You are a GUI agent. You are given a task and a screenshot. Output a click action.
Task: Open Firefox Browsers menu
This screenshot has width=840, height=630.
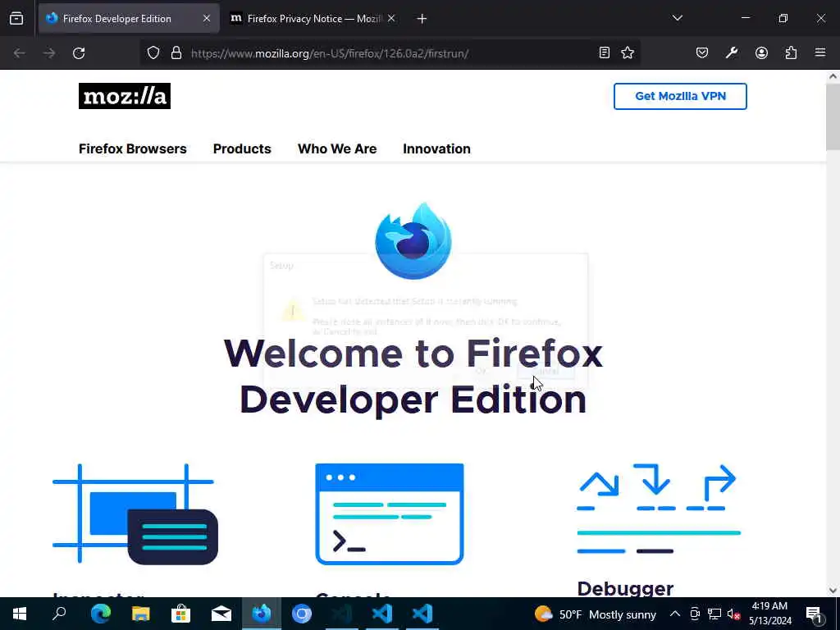[x=132, y=148]
